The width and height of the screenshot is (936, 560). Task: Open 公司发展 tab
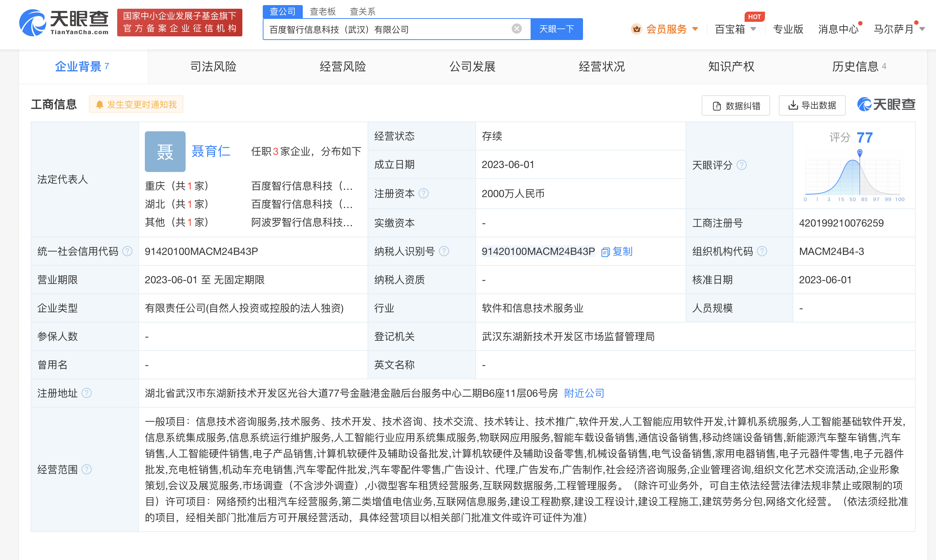click(x=472, y=67)
